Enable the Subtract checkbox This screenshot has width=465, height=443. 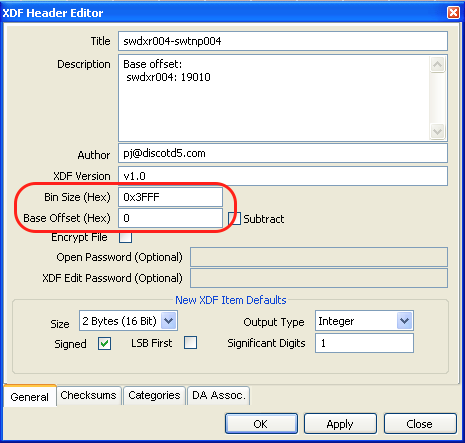pyautogui.click(x=234, y=219)
